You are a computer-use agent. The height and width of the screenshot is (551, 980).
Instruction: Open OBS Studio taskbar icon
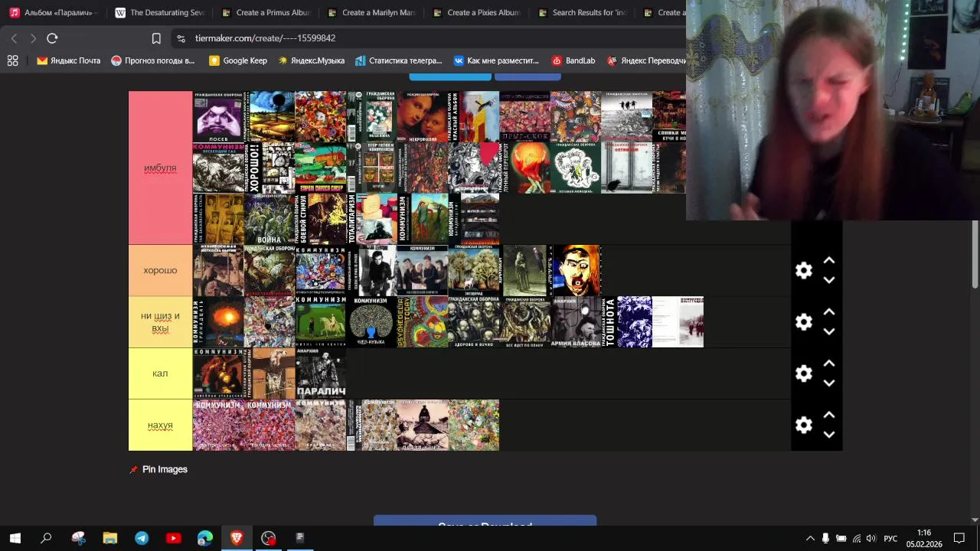point(268,539)
